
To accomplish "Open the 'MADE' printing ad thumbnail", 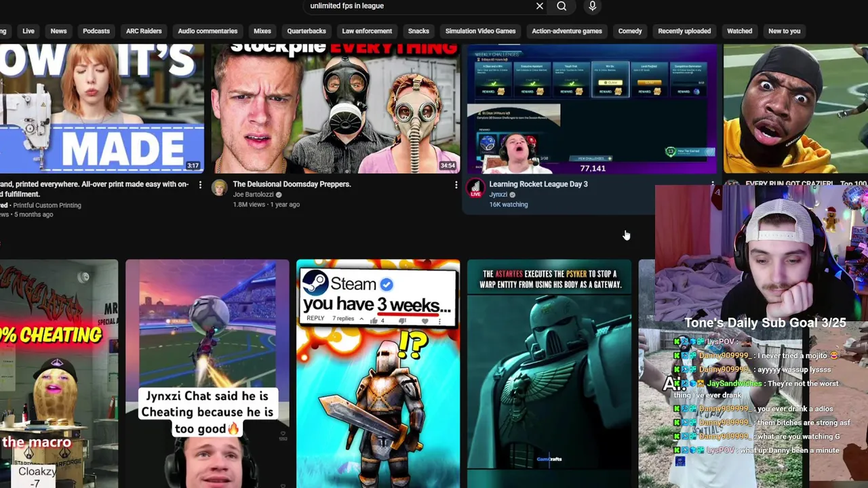I will [x=102, y=108].
